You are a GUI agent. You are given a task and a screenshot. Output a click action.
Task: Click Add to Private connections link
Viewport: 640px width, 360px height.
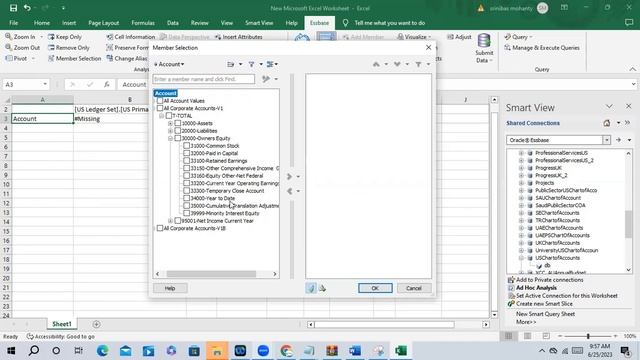tap(549, 280)
